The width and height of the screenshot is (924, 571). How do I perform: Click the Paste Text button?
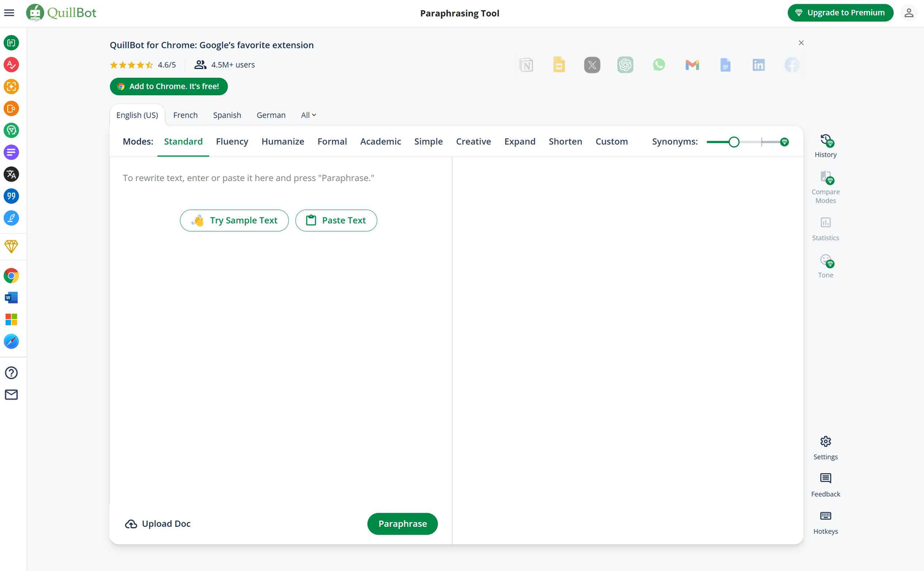point(336,221)
